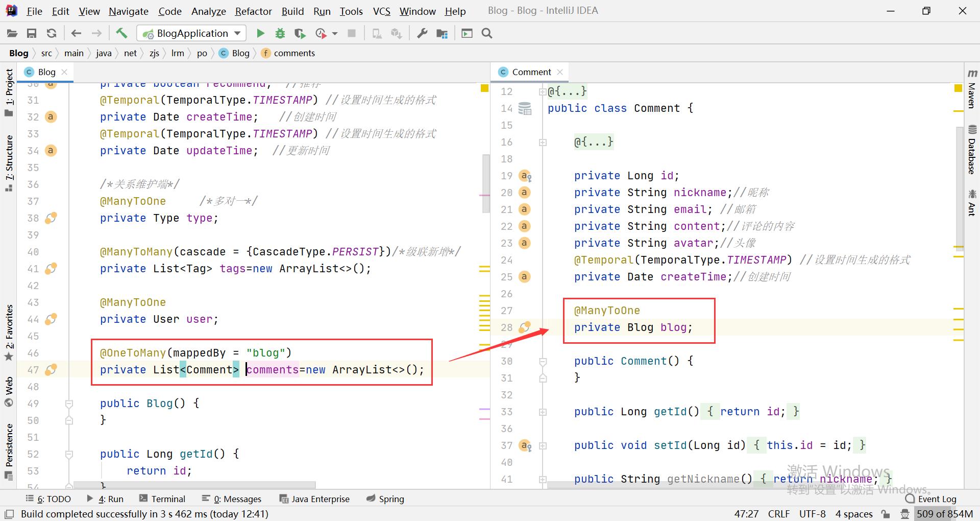Open Search Everywhere magnifier icon
This screenshot has height=521, width=980.
487,34
